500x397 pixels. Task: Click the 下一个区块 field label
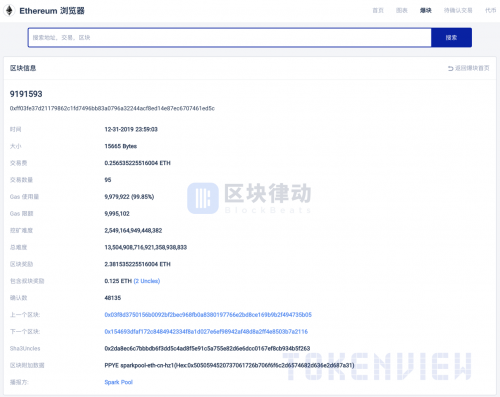25,332
